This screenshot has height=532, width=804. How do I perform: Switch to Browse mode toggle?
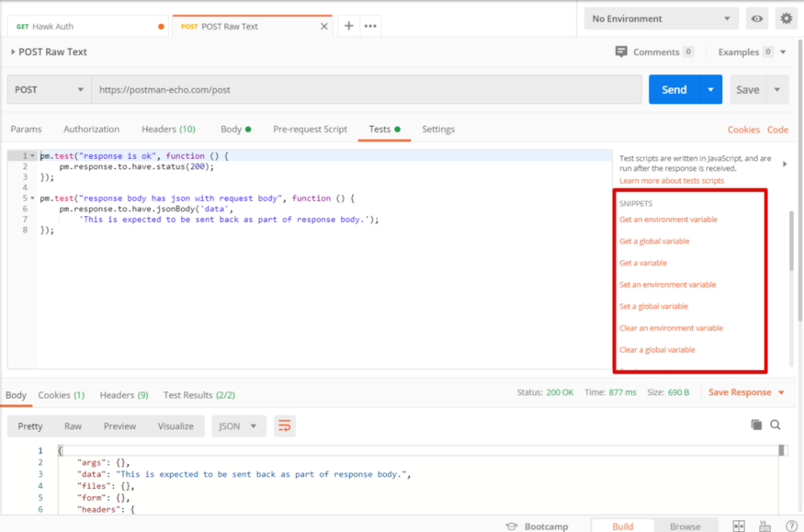tap(685, 526)
